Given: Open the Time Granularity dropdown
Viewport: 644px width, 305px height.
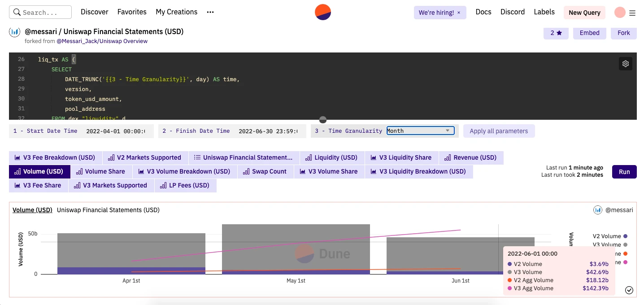Looking at the screenshot, I should tap(421, 131).
